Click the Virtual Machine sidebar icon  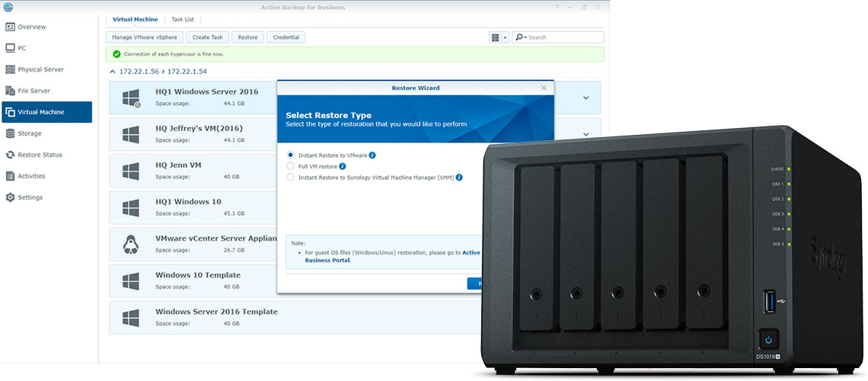tap(10, 112)
